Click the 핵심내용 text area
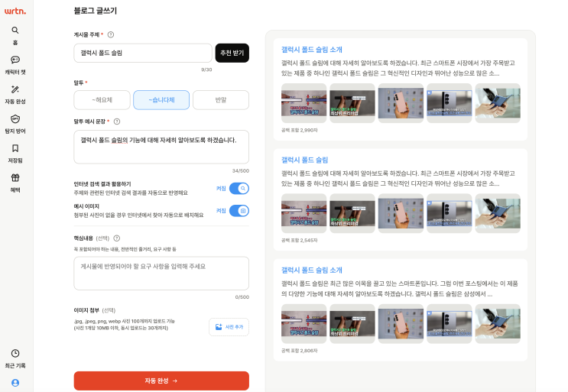Image resolution: width=568 pixels, height=392 pixels. (161, 274)
